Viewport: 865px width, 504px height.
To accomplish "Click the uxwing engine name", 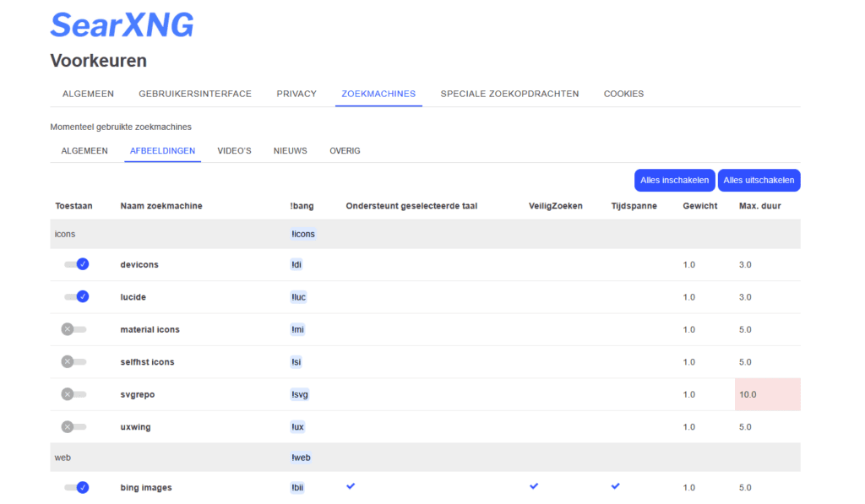I will 135,427.
